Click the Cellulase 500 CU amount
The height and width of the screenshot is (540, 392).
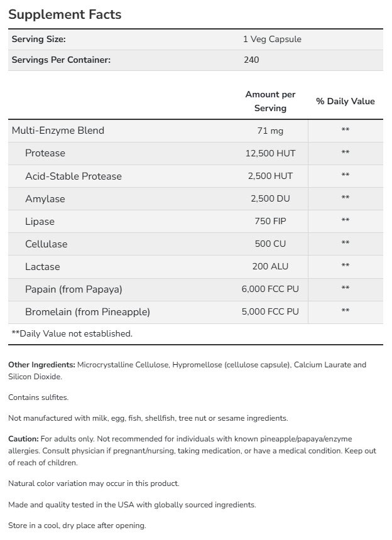point(270,244)
